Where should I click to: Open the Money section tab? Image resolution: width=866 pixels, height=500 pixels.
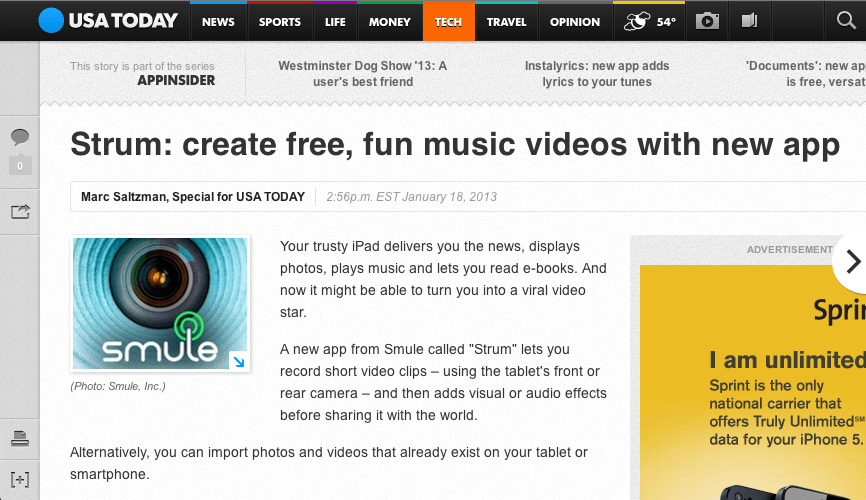point(389,21)
